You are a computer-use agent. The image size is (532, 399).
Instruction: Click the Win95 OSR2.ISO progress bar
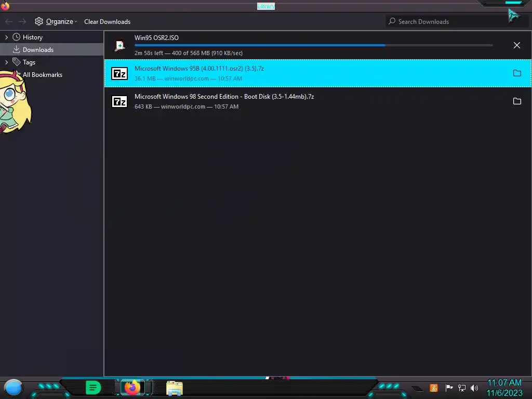point(313,45)
